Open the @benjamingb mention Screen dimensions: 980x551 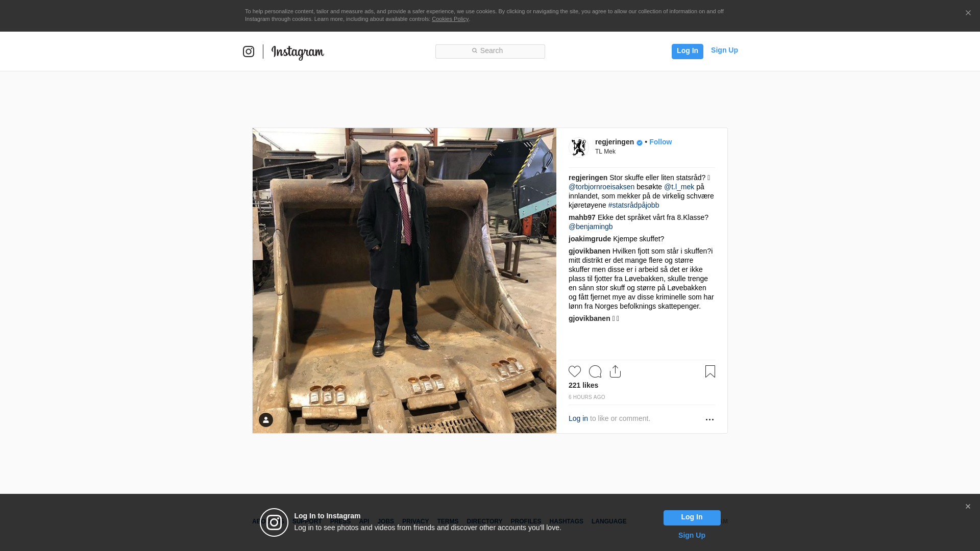coord(591,227)
